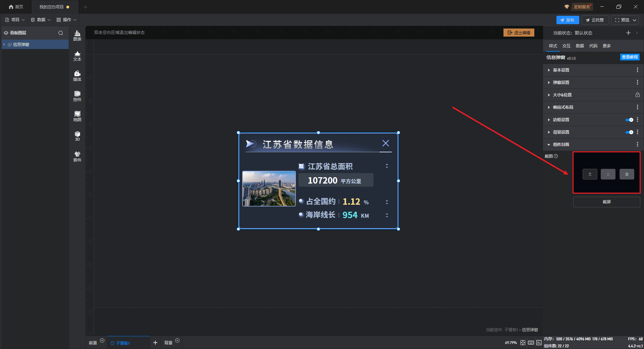Open the 文本 (text) component panel
Image resolution: width=644 pixels, height=349 pixels.
77,56
